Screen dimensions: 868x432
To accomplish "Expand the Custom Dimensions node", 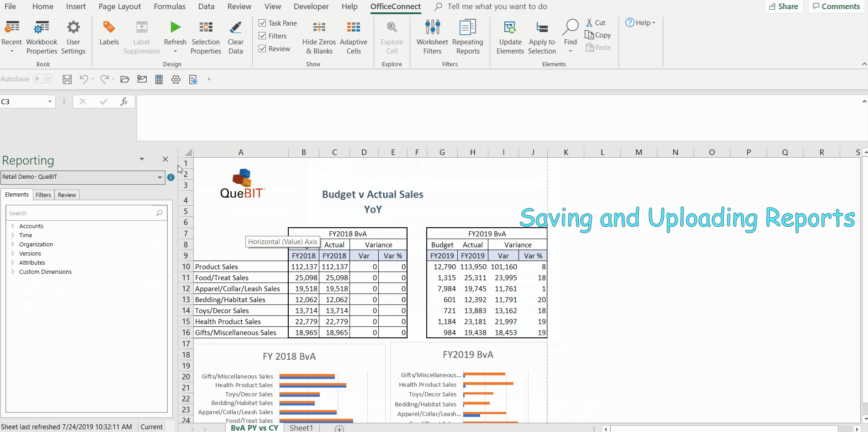I will pyautogui.click(x=13, y=272).
